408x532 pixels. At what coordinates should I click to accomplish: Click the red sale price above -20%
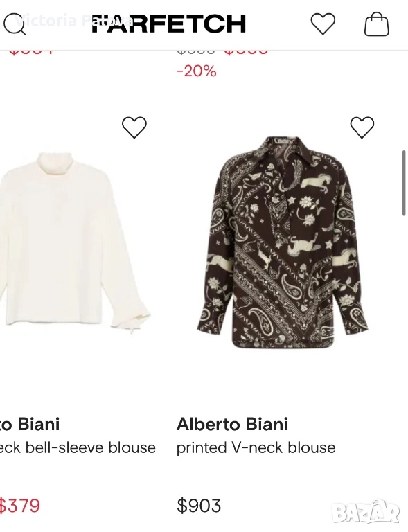[x=246, y=52]
